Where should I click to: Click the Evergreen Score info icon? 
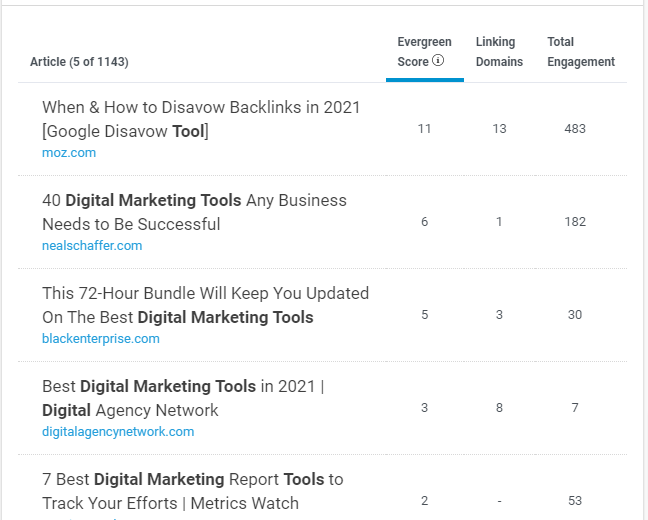pyautogui.click(x=438, y=62)
